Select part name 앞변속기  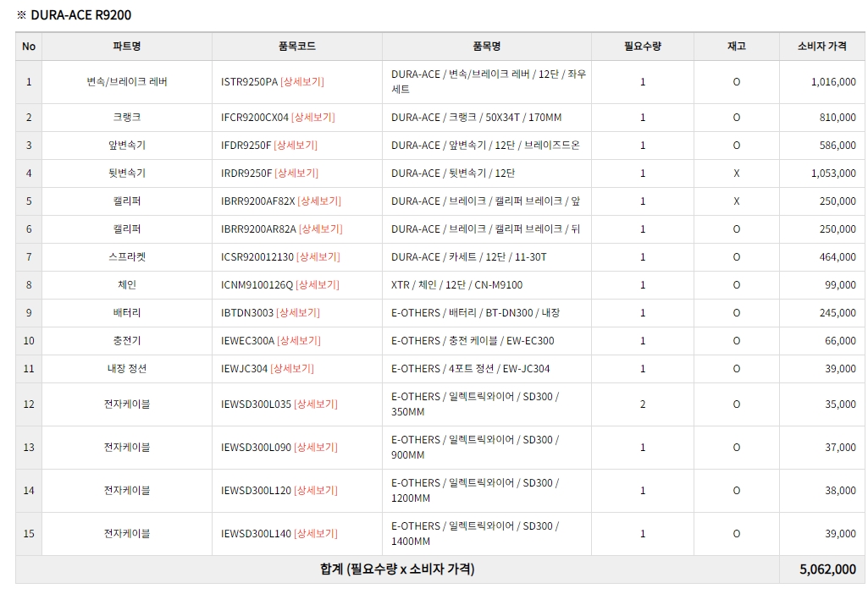tap(127, 146)
